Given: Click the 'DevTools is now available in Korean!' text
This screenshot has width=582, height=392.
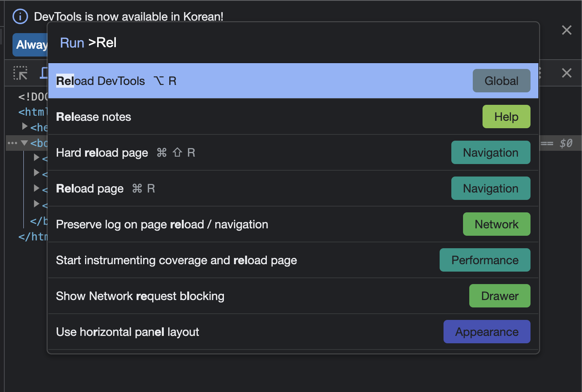Looking at the screenshot, I should 129,17.
